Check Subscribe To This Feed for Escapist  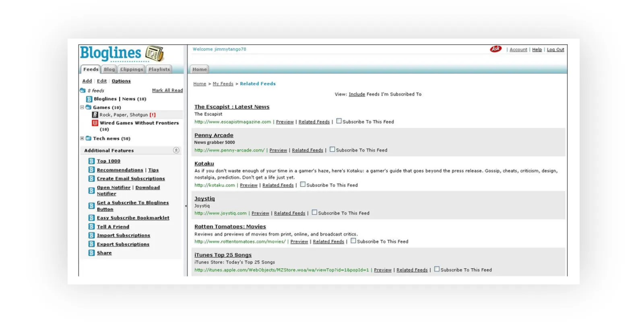339,121
